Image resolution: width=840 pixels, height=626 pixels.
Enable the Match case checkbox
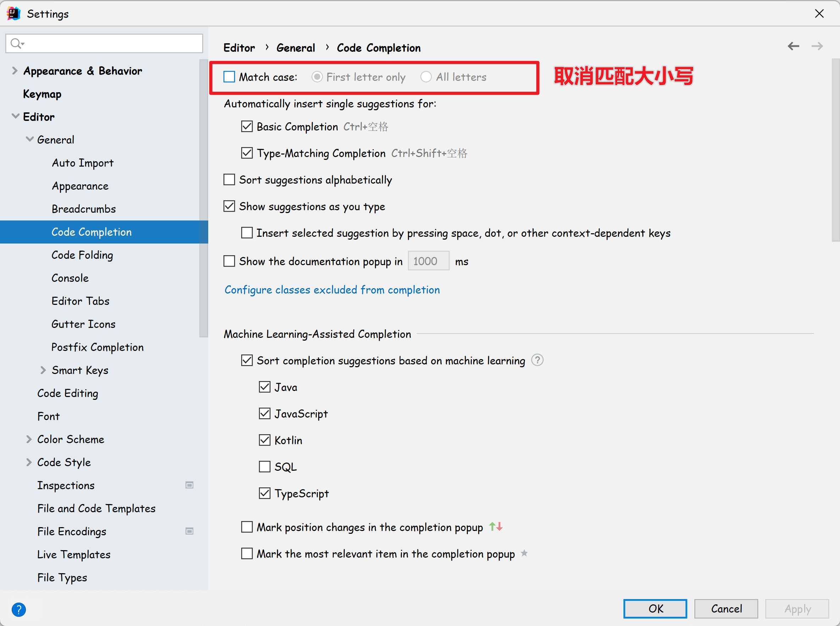point(229,77)
